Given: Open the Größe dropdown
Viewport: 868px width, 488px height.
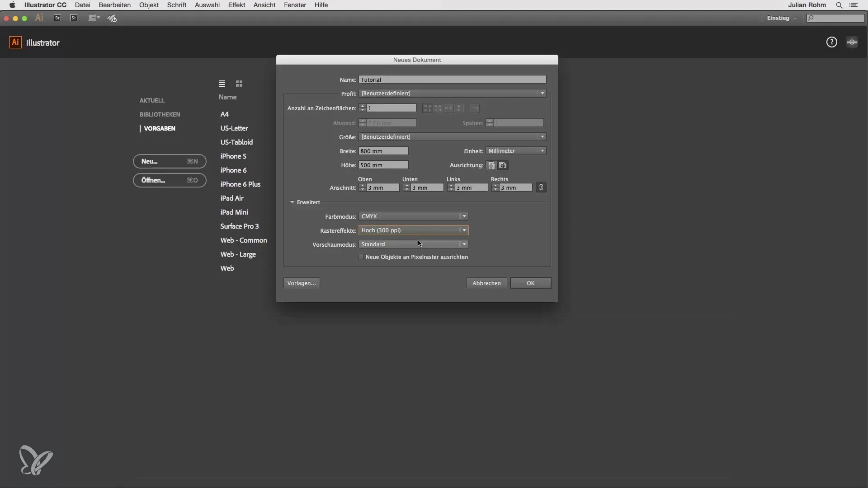Looking at the screenshot, I should [453, 137].
